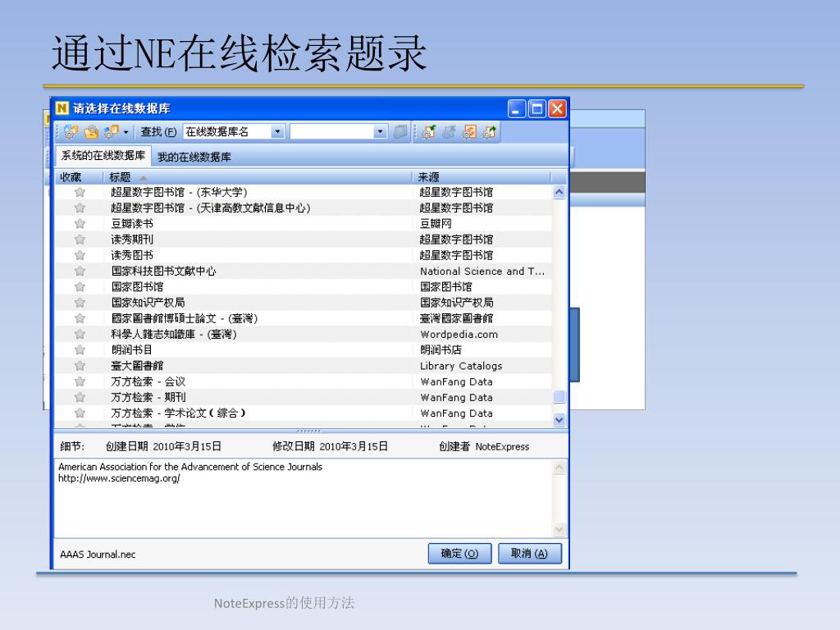Viewport: 840px width, 630px height.
Task: Select the 國家圖書館博碩士論文 - (臺灣) title
Action: [x=185, y=319]
